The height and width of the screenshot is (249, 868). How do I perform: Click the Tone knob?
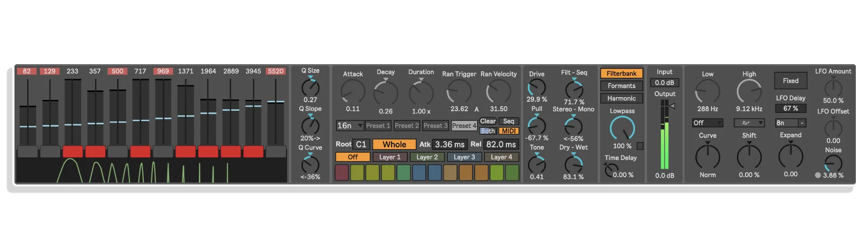[537, 164]
